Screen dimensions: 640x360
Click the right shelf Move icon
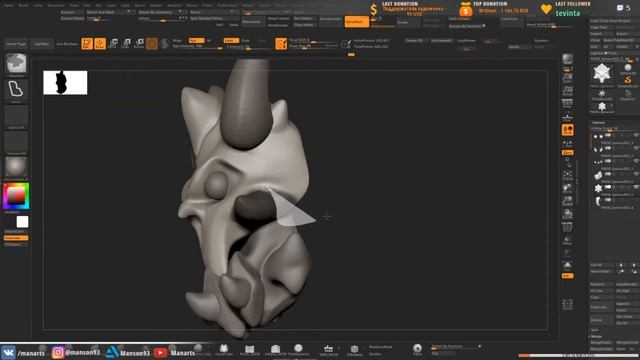click(x=567, y=189)
